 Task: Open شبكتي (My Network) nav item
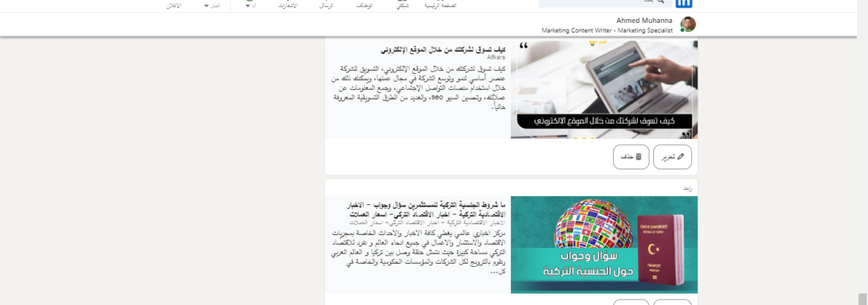(403, 5)
